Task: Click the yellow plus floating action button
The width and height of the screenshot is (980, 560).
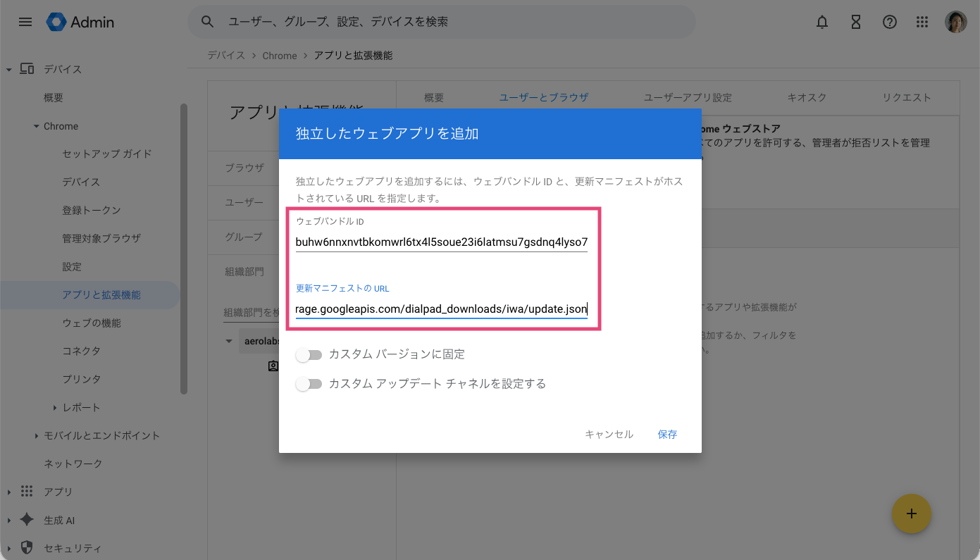Action: [912, 514]
